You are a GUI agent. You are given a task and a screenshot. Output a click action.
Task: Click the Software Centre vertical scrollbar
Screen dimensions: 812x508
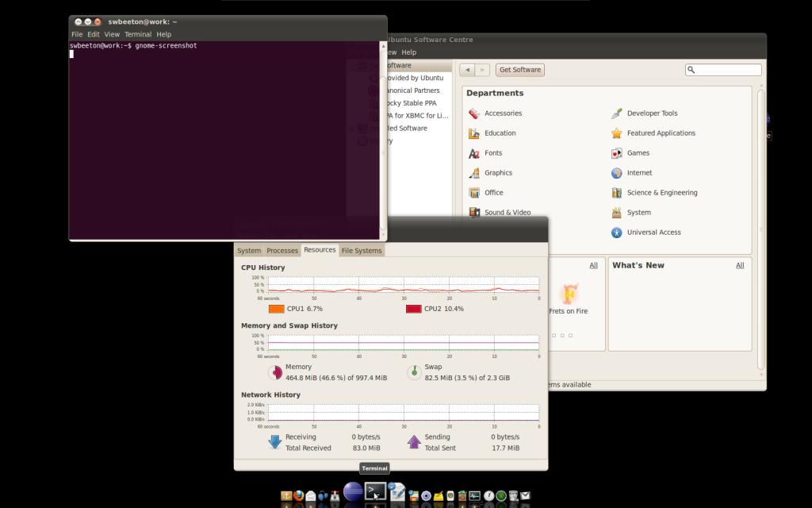pos(760,228)
